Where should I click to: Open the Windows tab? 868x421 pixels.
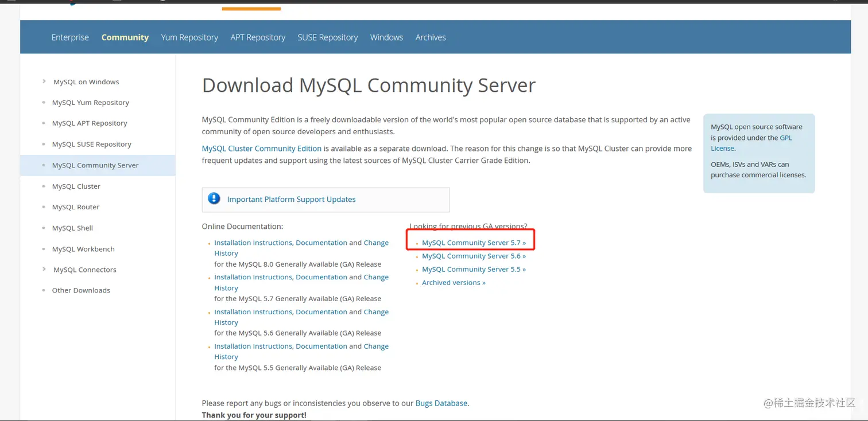(x=386, y=37)
